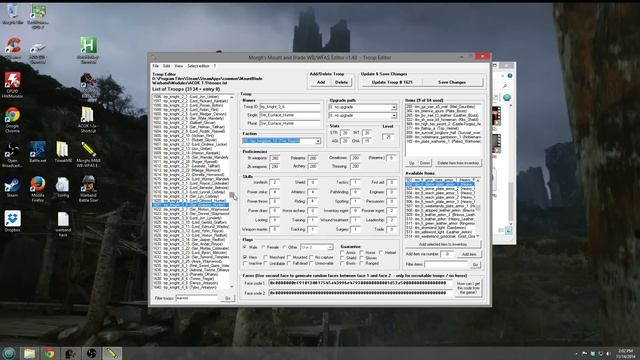
Task: Click the Add troop button
Action: 321,82
